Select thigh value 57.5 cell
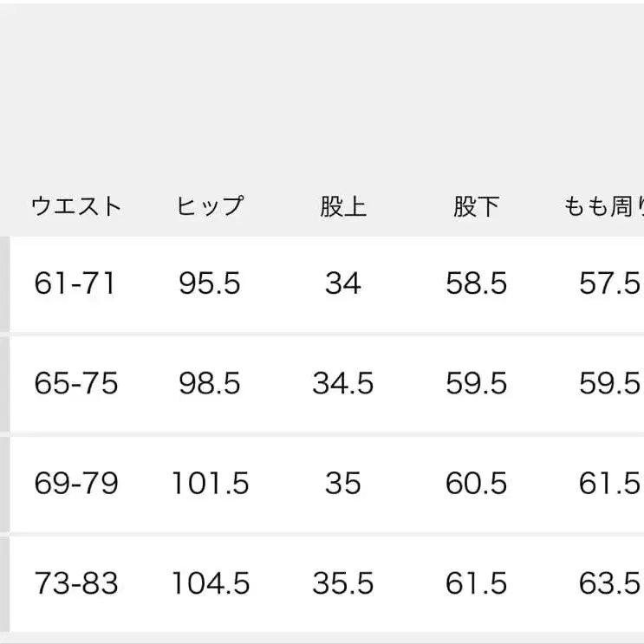The image size is (644, 644). [x=608, y=283]
